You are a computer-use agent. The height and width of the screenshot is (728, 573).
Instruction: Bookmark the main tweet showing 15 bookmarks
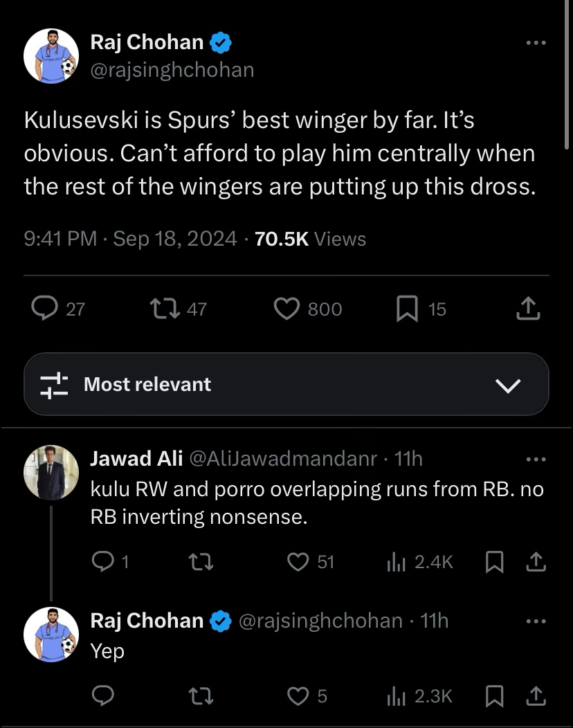pyautogui.click(x=407, y=309)
